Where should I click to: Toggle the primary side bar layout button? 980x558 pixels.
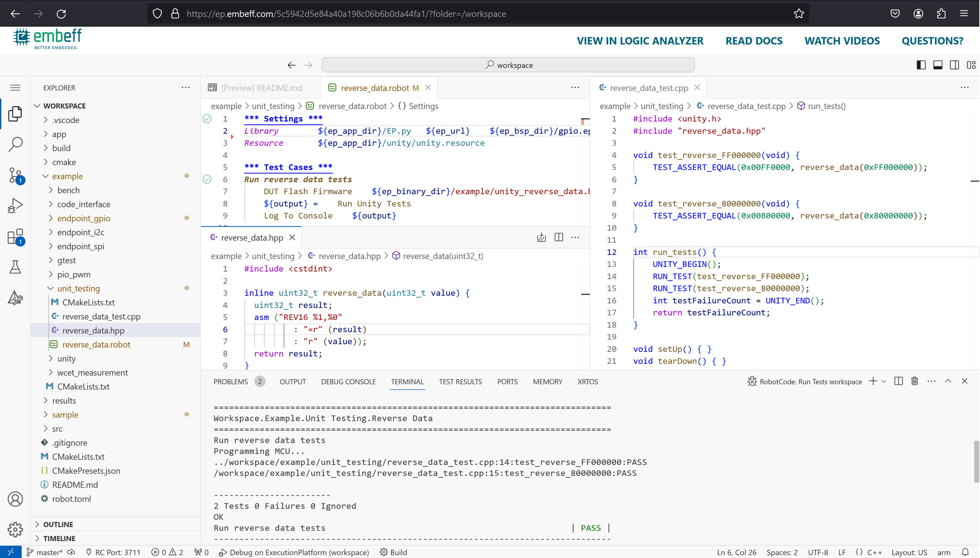pos(921,65)
